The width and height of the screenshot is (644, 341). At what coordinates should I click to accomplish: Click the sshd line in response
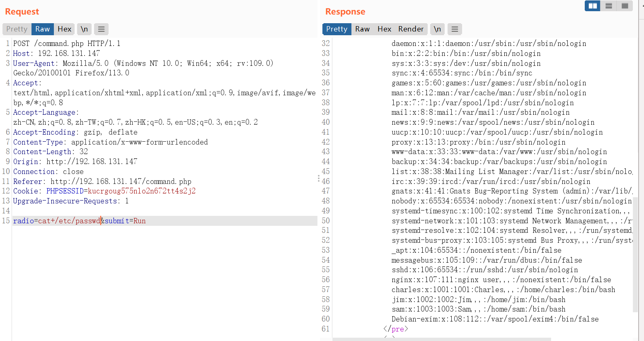coord(484,270)
